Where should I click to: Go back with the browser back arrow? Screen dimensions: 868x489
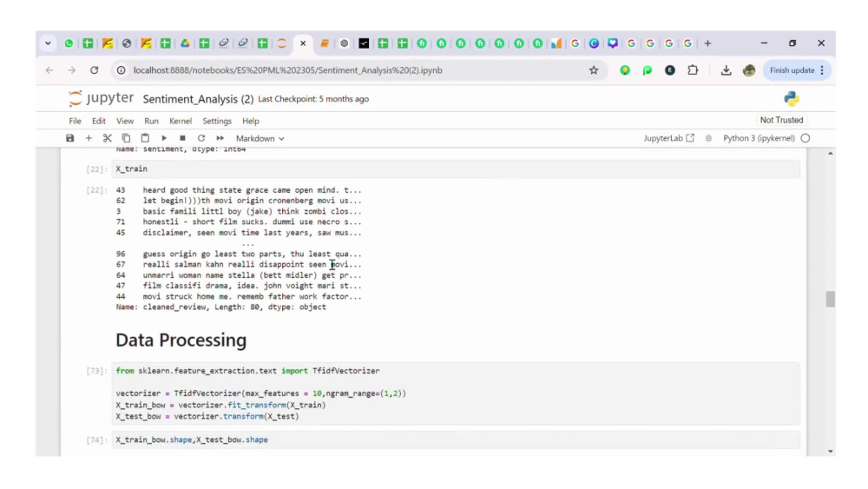pyautogui.click(x=49, y=70)
